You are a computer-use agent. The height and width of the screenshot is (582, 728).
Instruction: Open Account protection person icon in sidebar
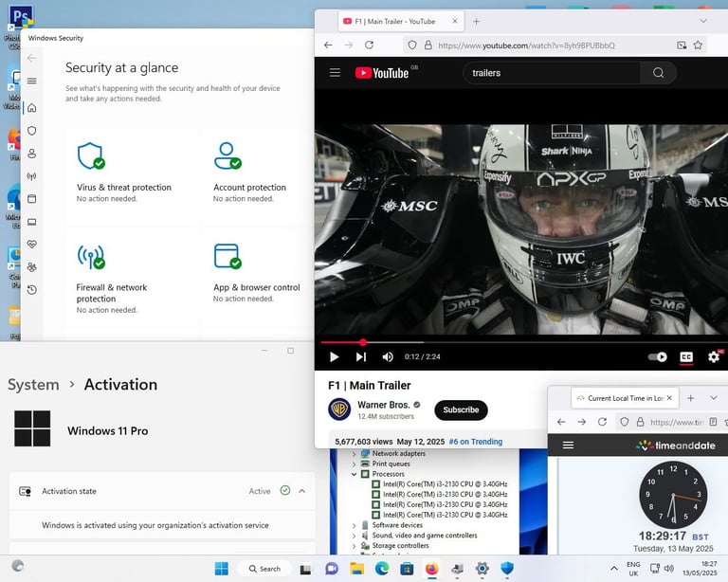pos(32,154)
